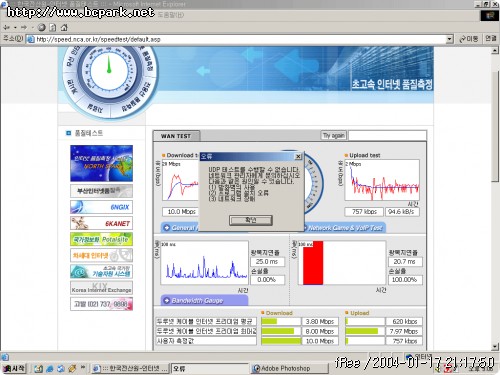This screenshot has height=375, width=500.
Task: Switch to the 오류 taskbar button
Action: (210, 369)
